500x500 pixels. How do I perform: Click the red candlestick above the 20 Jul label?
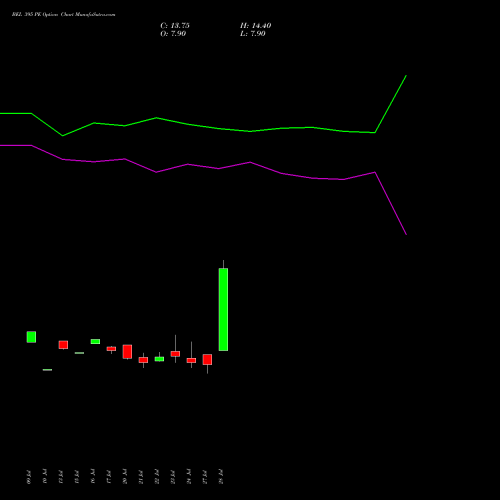click(x=127, y=352)
